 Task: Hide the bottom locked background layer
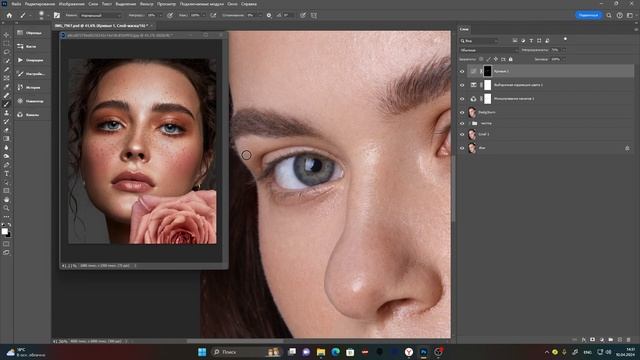tap(462, 148)
